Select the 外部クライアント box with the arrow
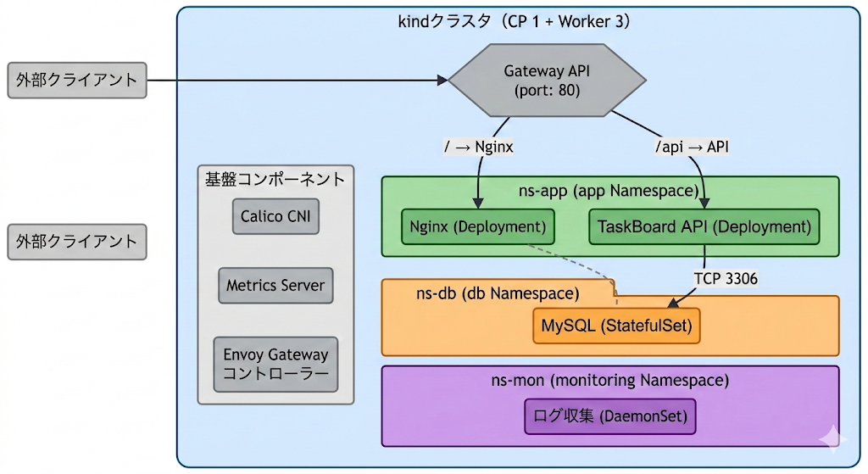The image size is (868, 474). 76,81
